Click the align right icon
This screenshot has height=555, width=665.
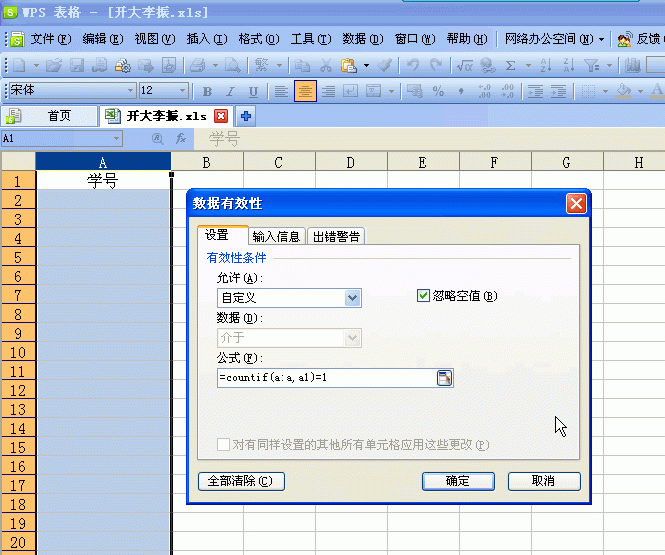click(328, 91)
